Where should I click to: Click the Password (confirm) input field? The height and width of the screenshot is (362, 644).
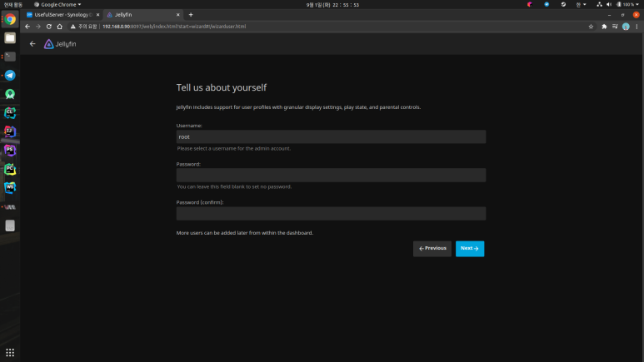coord(331,213)
